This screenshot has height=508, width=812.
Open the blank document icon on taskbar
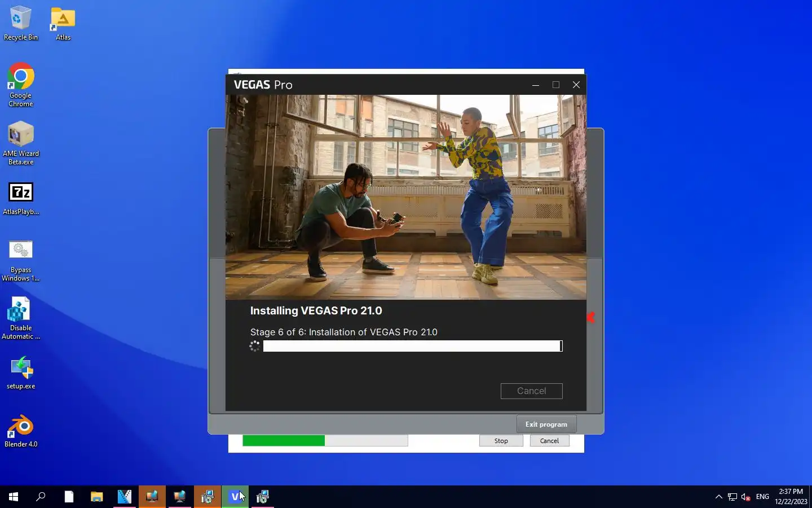pos(69,497)
